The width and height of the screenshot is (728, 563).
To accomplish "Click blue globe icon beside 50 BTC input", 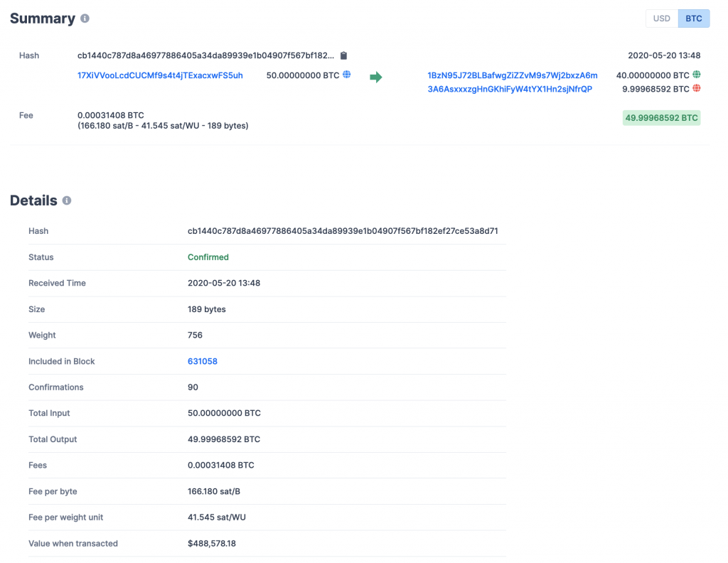I will 346,75.
